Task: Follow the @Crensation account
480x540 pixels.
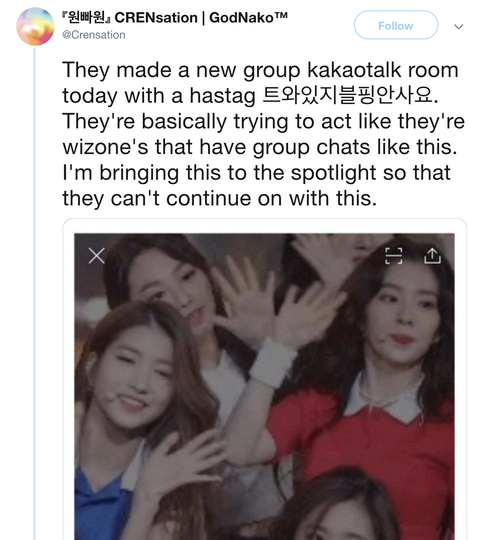Action: [396, 25]
